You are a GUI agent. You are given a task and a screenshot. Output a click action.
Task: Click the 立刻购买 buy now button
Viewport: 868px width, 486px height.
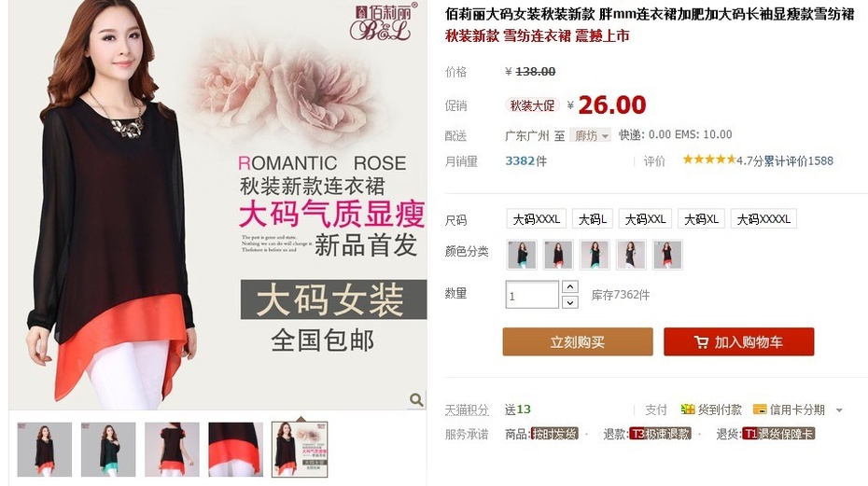coord(578,341)
